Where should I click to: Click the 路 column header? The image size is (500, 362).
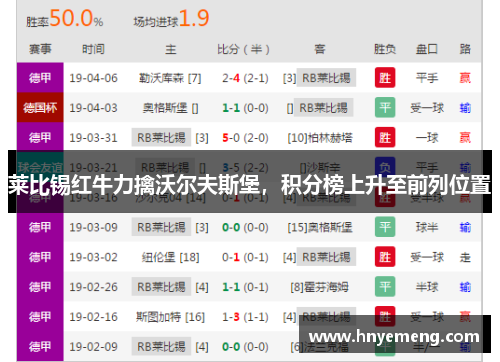click(x=465, y=49)
